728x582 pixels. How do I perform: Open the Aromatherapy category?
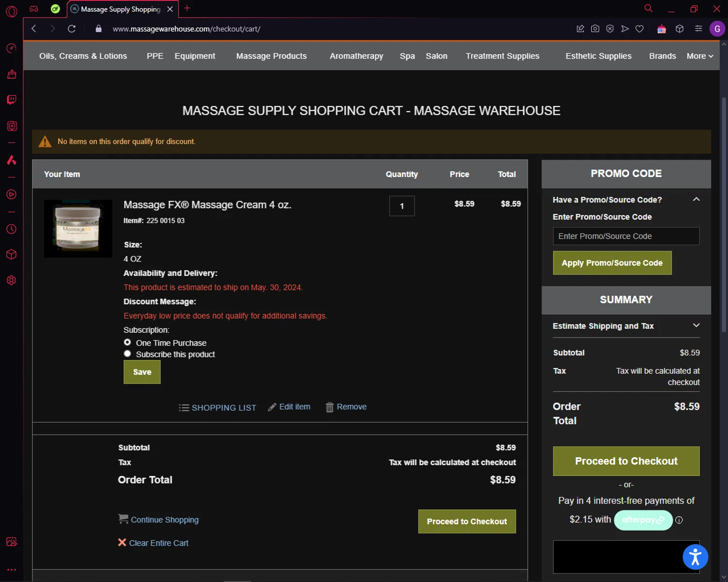(356, 56)
